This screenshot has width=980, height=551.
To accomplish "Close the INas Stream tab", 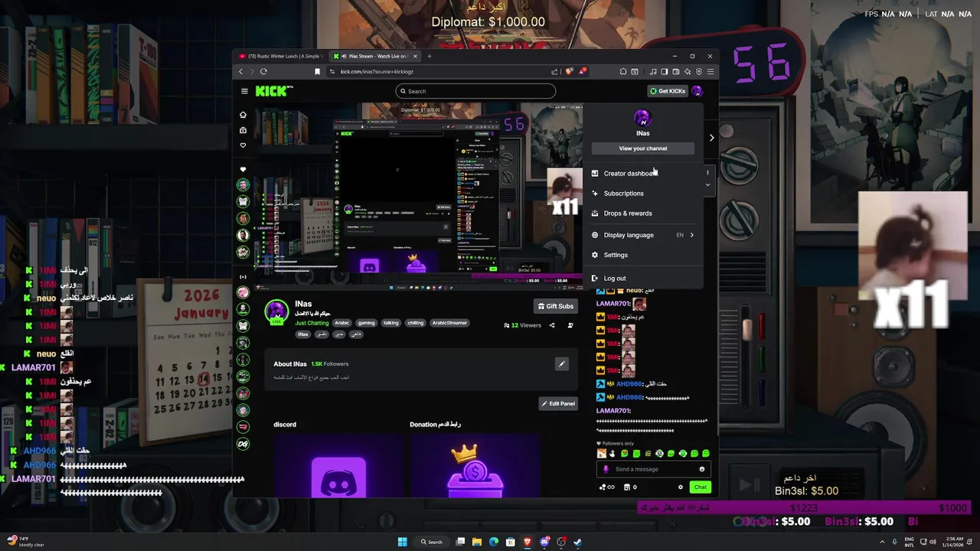I will (x=416, y=56).
